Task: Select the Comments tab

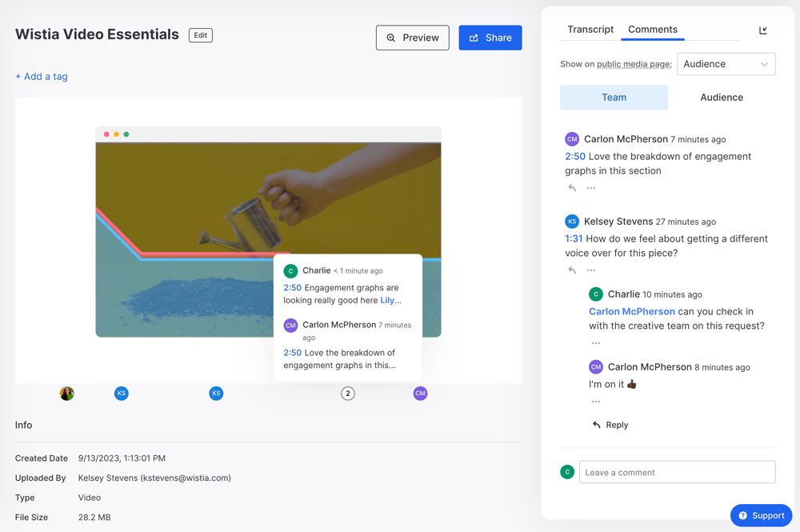Action: coord(653,30)
